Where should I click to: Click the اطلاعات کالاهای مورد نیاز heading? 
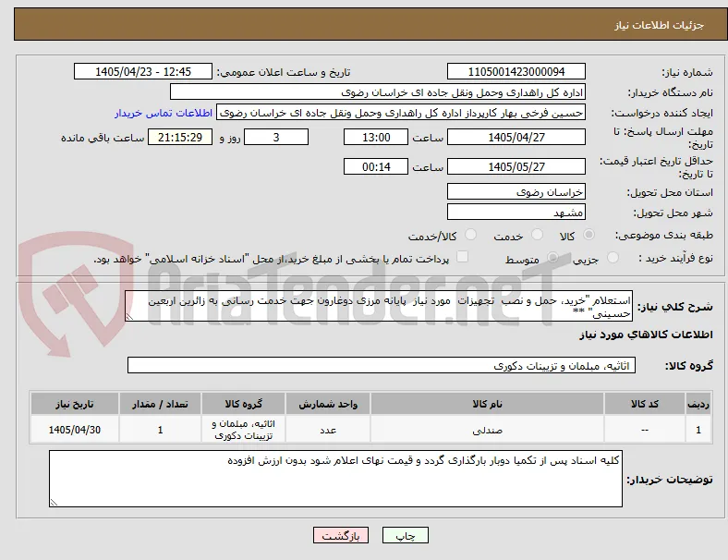pyautogui.click(x=646, y=335)
